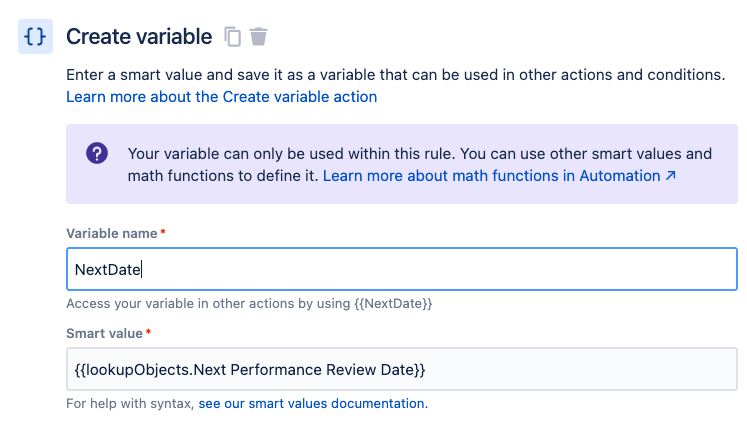Delete the Create variable action

pyautogui.click(x=259, y=37)
